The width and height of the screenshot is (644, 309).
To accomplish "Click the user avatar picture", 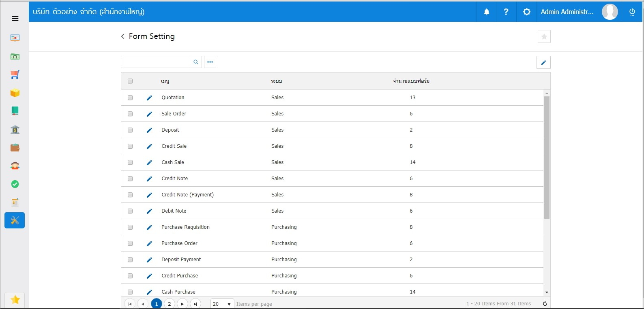I will point(610,12).
